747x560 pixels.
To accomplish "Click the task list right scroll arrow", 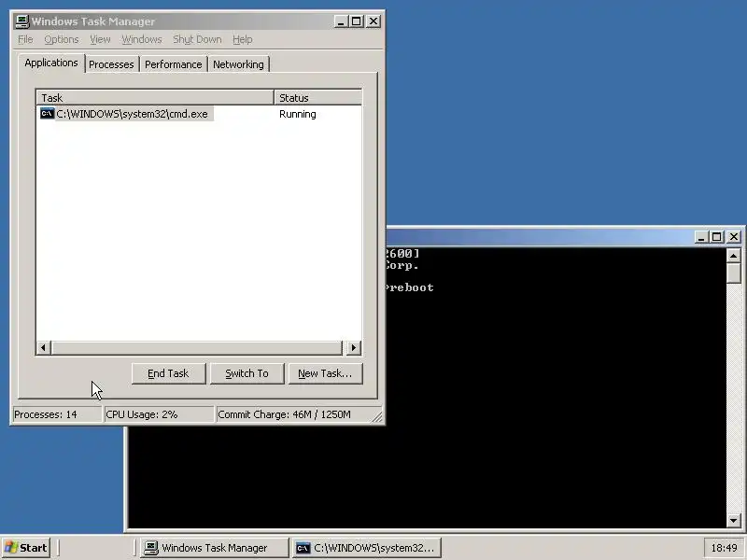I will tap(354, 347).
